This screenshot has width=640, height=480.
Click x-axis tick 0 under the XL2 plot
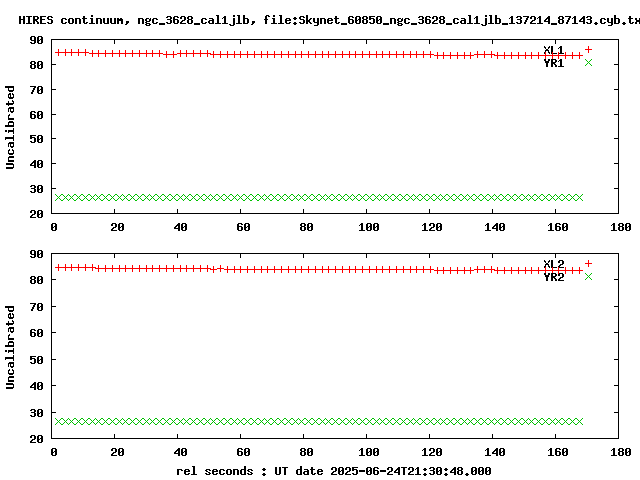coord(54,452)
